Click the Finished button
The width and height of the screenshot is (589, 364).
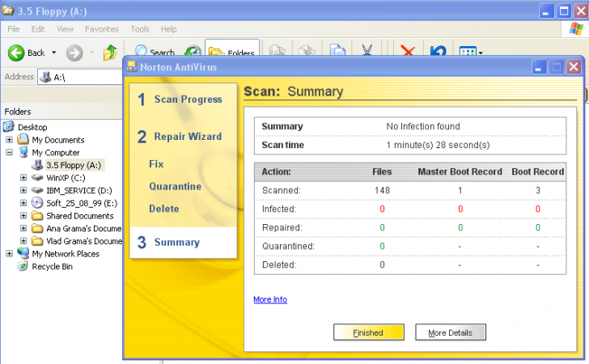[368, 332]
